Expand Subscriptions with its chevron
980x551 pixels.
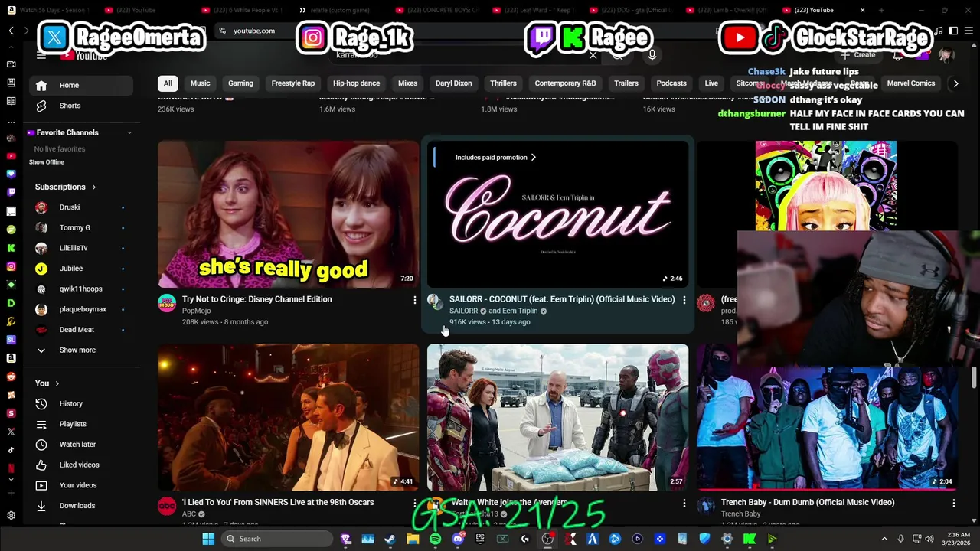[94, 187]
